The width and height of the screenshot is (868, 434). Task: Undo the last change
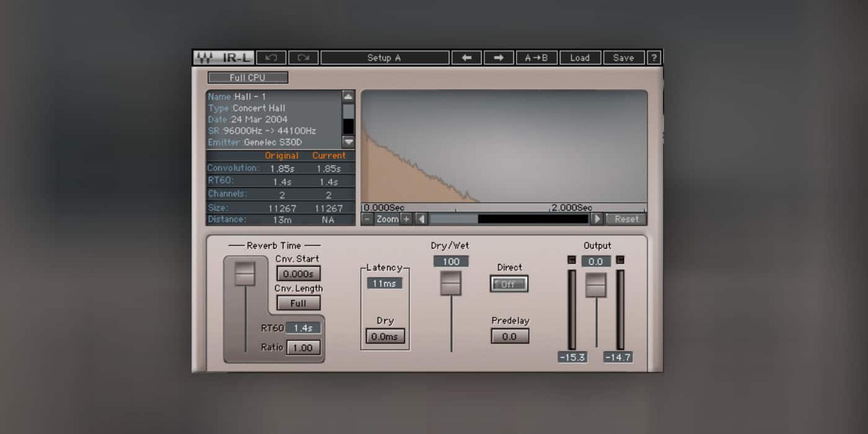[271, 58]
